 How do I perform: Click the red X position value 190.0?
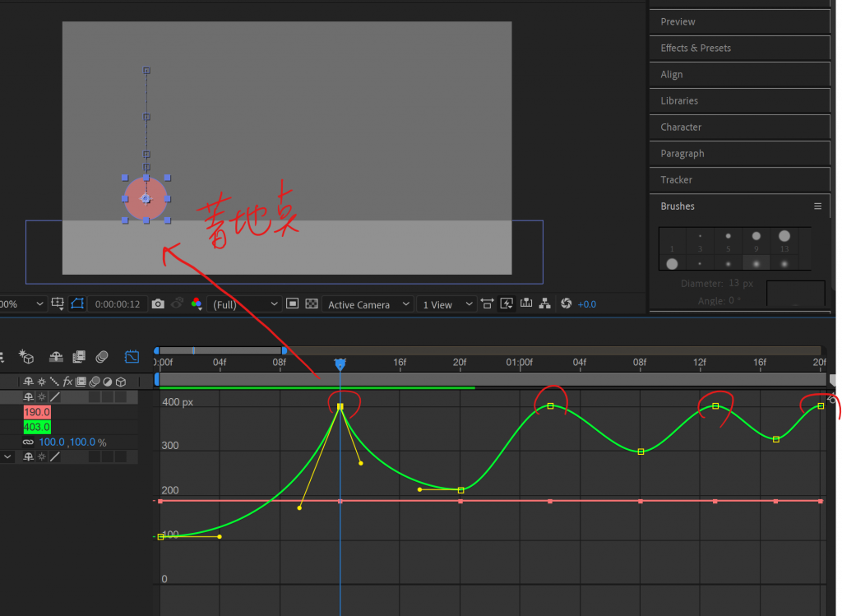coord(37,412)
